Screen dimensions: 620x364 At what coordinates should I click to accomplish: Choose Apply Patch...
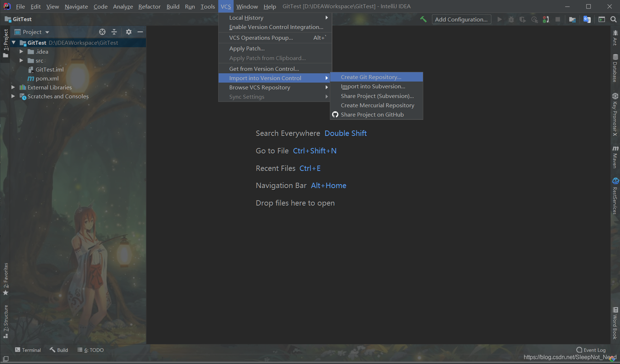[275, 48]
